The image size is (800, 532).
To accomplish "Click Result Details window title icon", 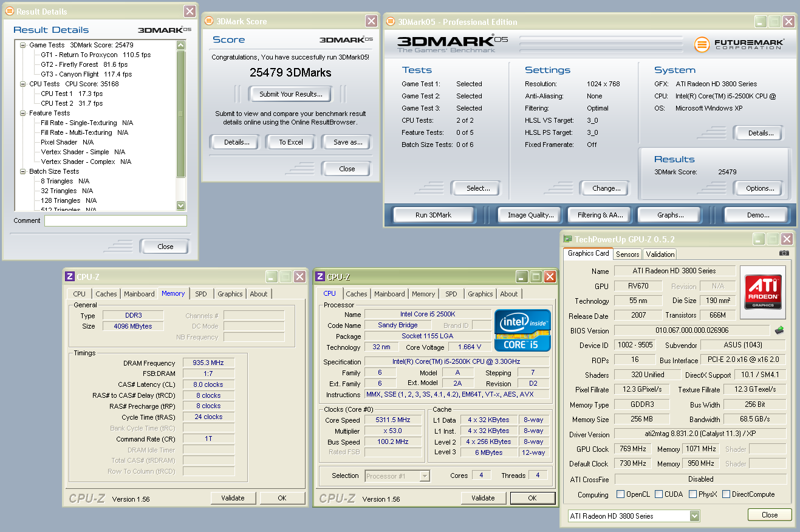I will pos(10,12).
